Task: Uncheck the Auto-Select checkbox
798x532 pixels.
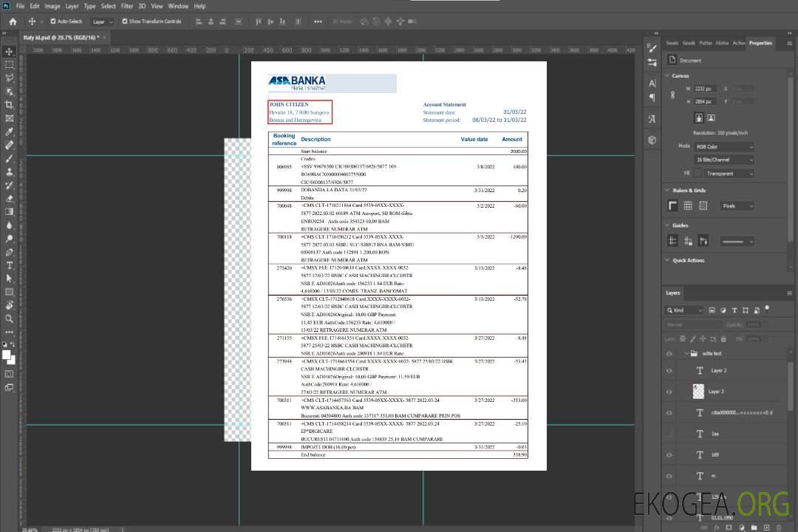Action: 53,21
